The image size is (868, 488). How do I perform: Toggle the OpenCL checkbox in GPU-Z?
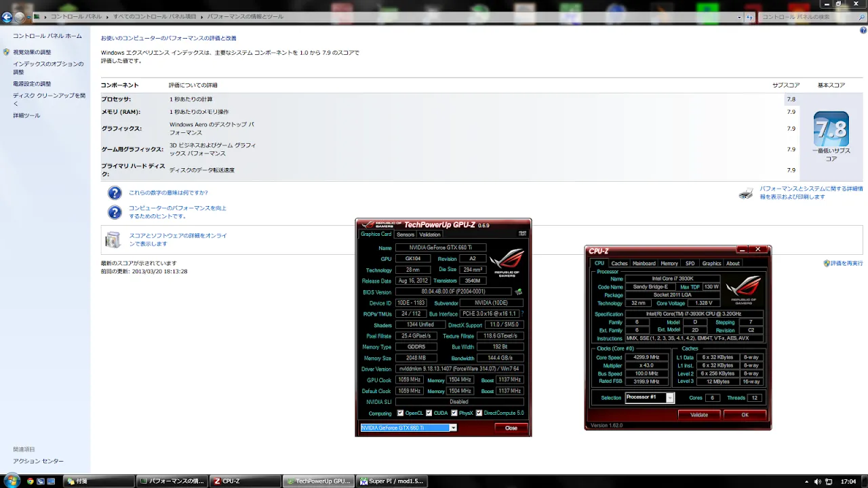(x=401, y=413)
